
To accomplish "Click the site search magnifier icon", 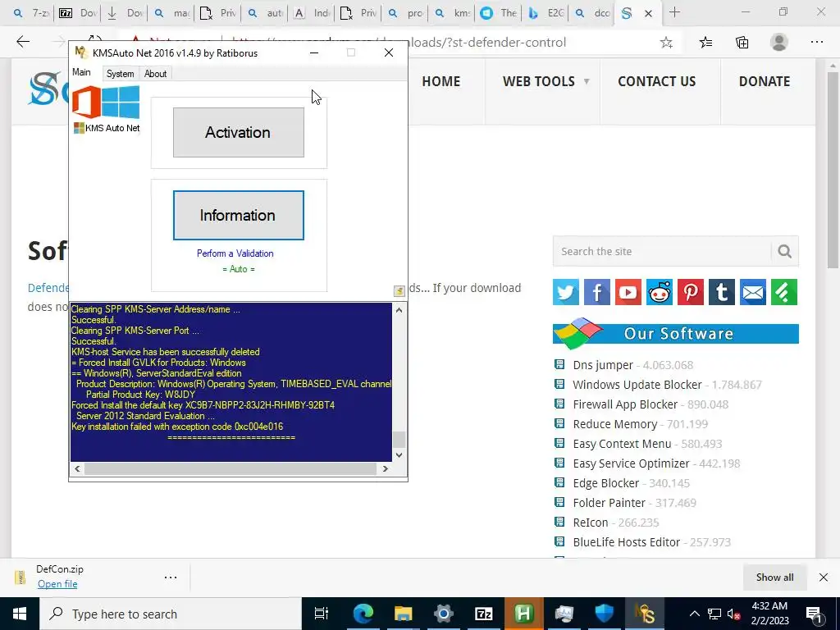I will [785, 251].
